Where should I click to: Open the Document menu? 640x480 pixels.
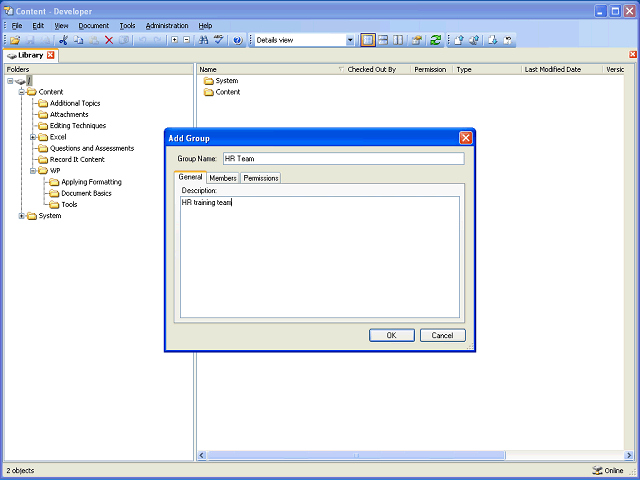[93, 26]
